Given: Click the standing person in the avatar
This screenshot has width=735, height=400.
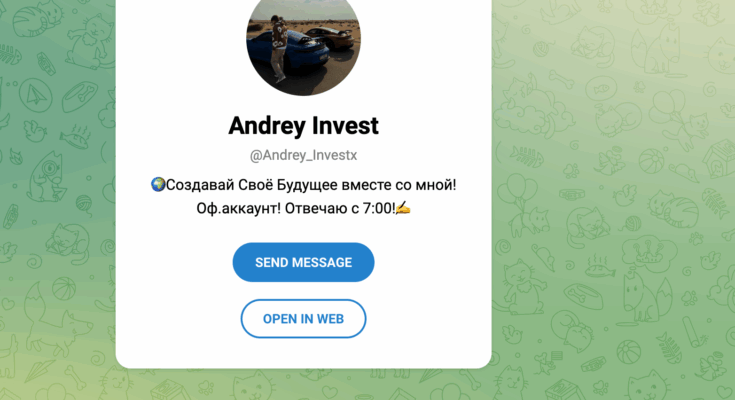Looking at the screenshot, I should [x=278, y=48].
